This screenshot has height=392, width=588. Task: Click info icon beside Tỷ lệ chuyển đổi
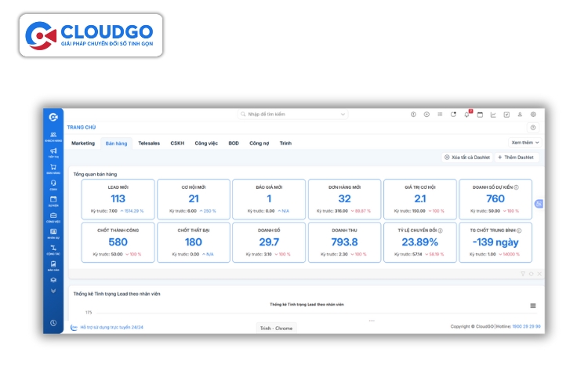[x=441, y=231]
